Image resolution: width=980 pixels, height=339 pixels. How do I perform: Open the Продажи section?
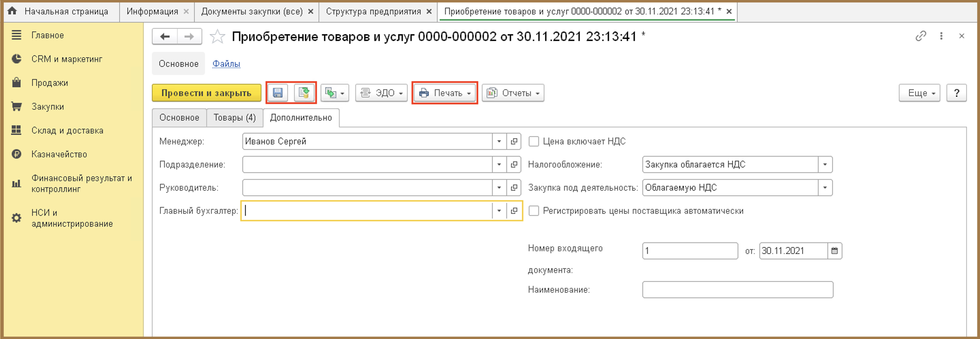tap(50, 83)
